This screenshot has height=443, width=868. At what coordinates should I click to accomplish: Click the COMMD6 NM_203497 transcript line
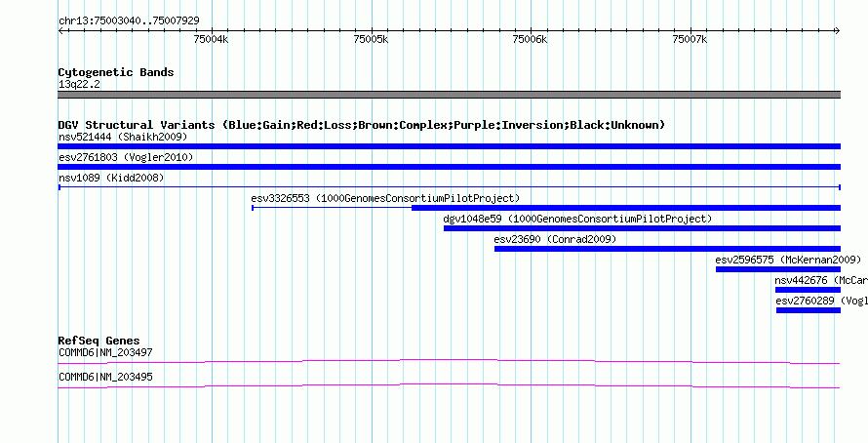449,362
